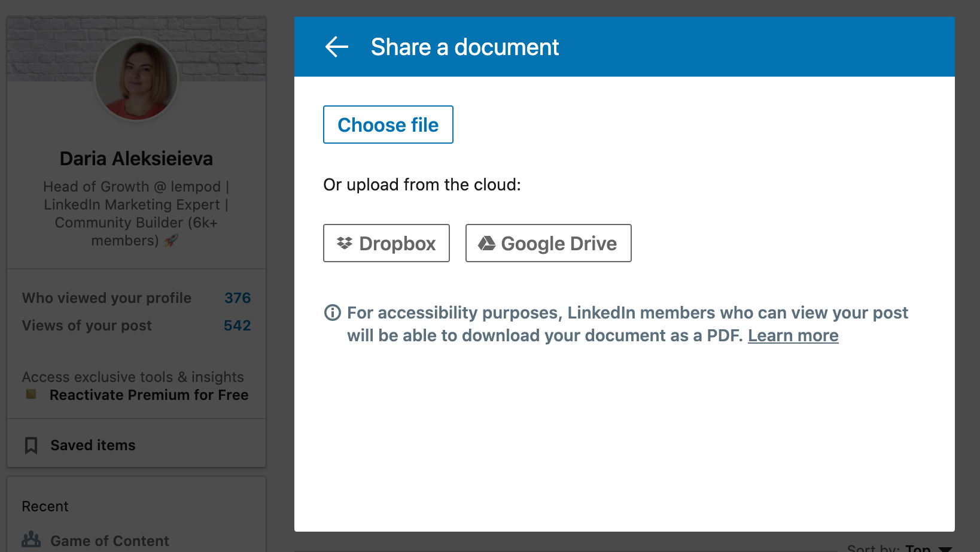
Task: Click the Game of Content group icon
Action: pyautogui.click(x=31, y=541)
